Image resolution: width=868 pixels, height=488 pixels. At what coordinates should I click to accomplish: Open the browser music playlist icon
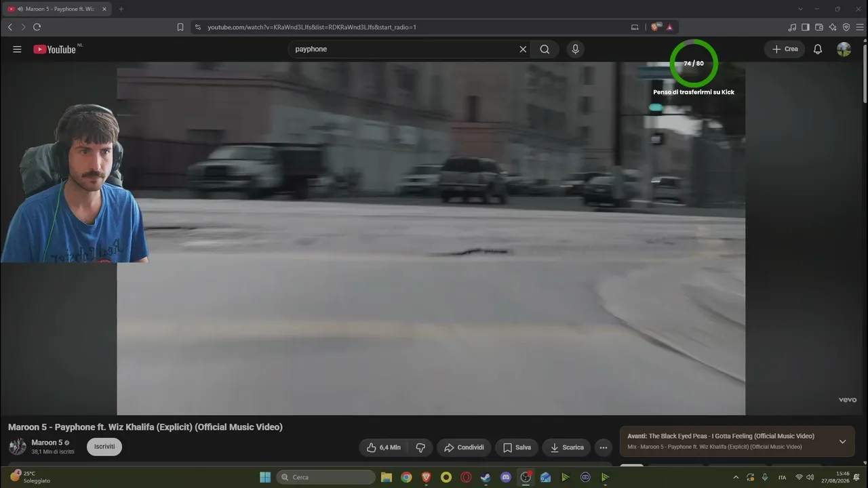tap(792, 27)
